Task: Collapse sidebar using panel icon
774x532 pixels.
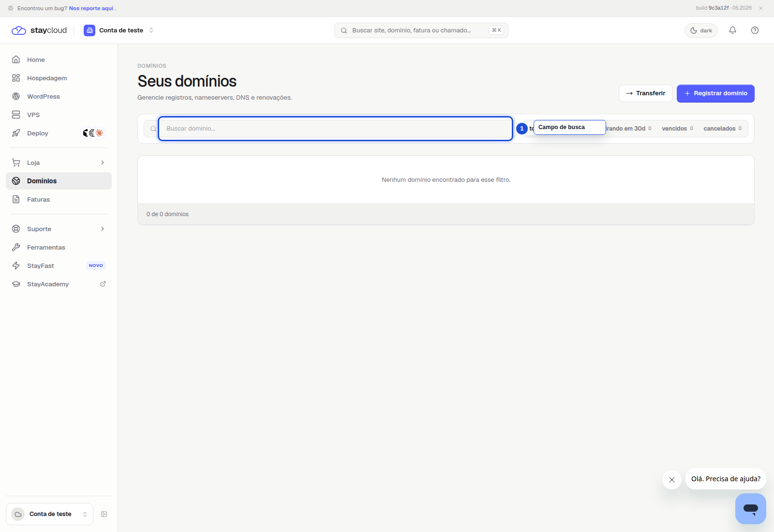Action: (x=104, y=514)
